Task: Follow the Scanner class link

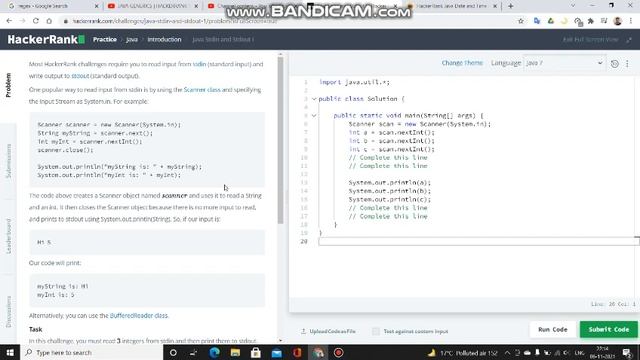Action: tap(202, 90)
